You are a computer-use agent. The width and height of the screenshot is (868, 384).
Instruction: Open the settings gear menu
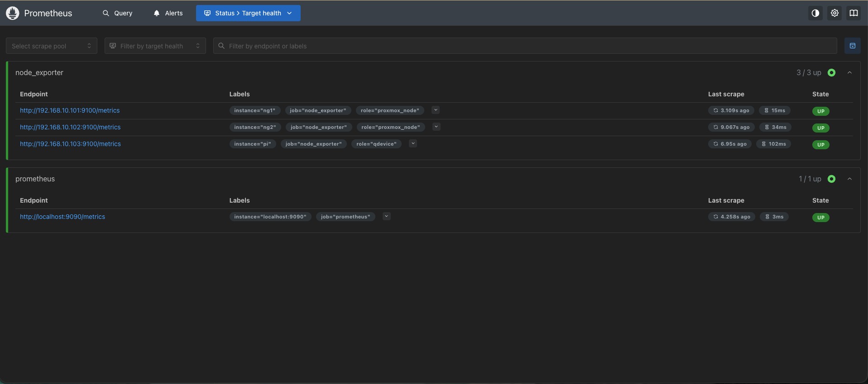pyautogui.click(x=834, y=13)
